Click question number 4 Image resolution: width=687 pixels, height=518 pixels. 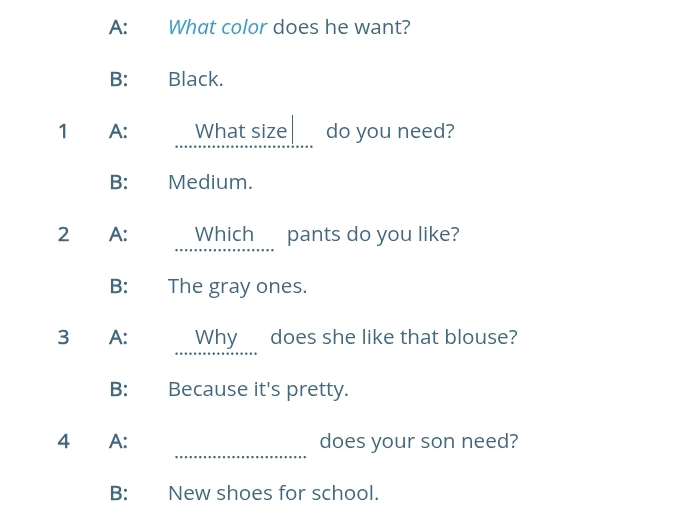[x=64, y=442]
